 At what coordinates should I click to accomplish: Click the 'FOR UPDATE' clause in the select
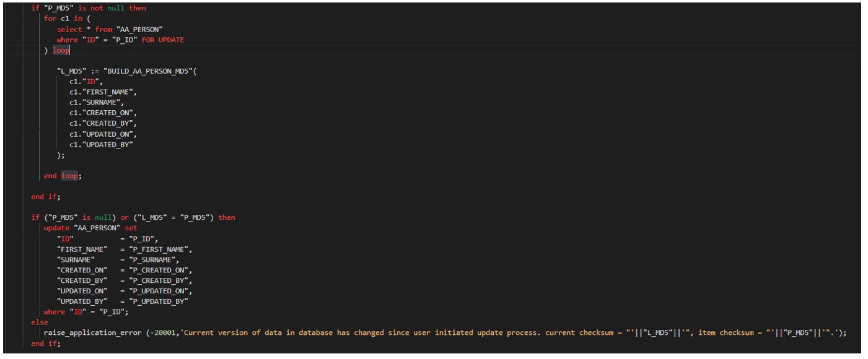click(162, 40)
